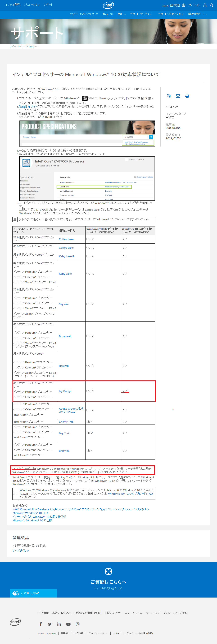The width and height of the screenshot is (217, 644).
Task: Open Microsoft Windows 10 の仕様 link
Action: pyautogui.click(x=32, y=521)
